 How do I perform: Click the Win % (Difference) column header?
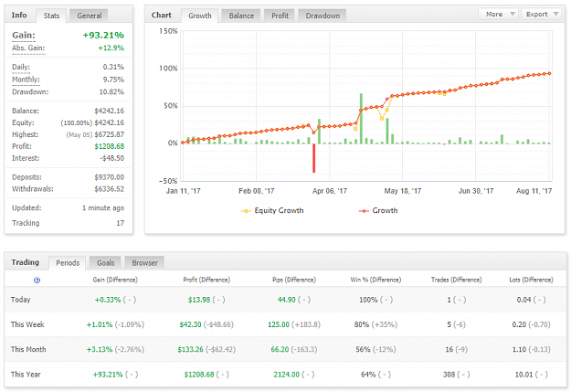[375, 280]
